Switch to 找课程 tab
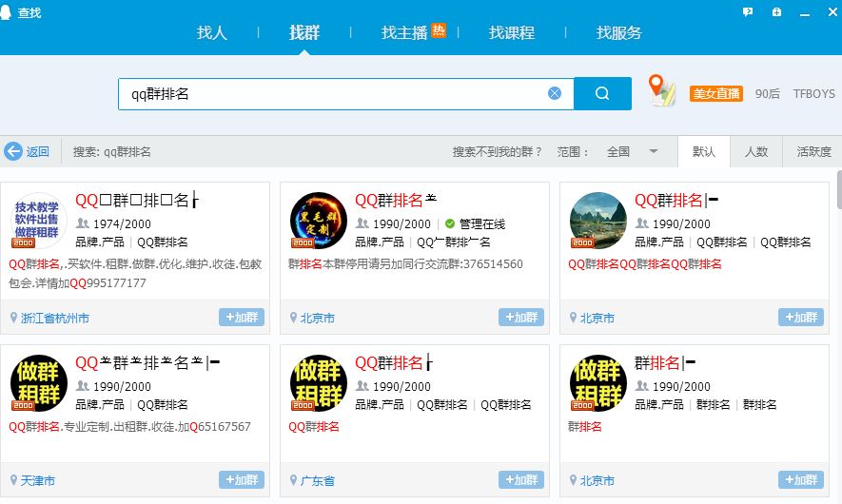This screenshot has height=504, width=842. [511, 32]
